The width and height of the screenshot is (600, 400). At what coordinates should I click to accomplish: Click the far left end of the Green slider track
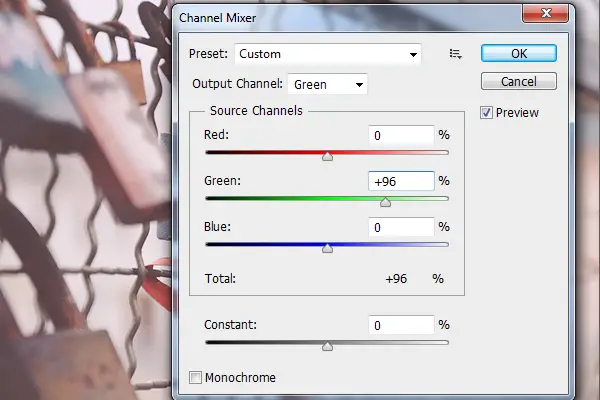[207, 198]
